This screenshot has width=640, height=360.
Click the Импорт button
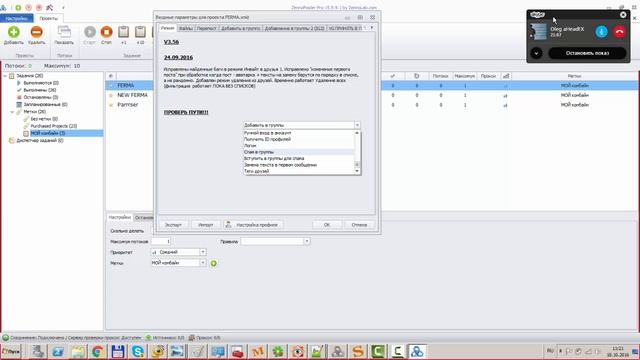pos(205,225)
